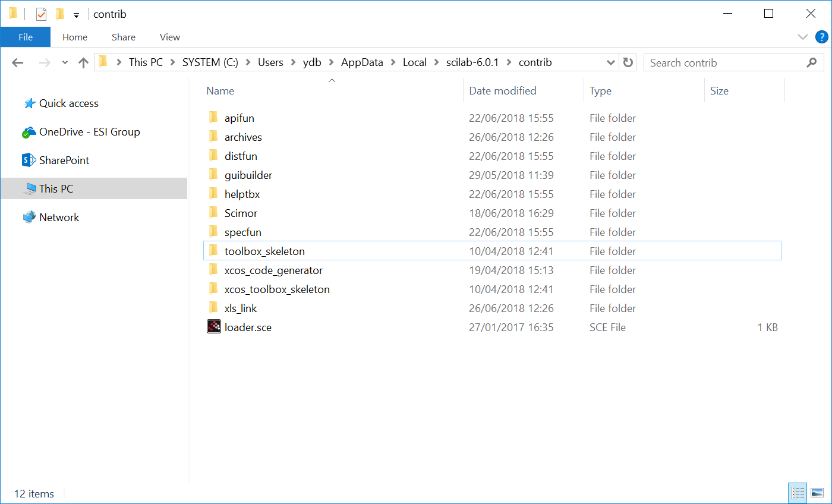Viewport: 832px width, 504px height.
Task: Refresh the contrib folder view
Action: coord(628,62)
